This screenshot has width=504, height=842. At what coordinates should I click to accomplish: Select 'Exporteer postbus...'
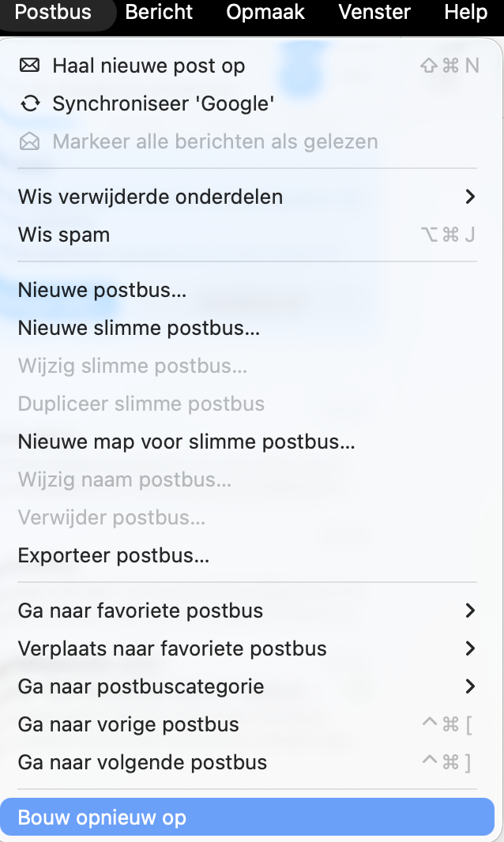[113, 555]
